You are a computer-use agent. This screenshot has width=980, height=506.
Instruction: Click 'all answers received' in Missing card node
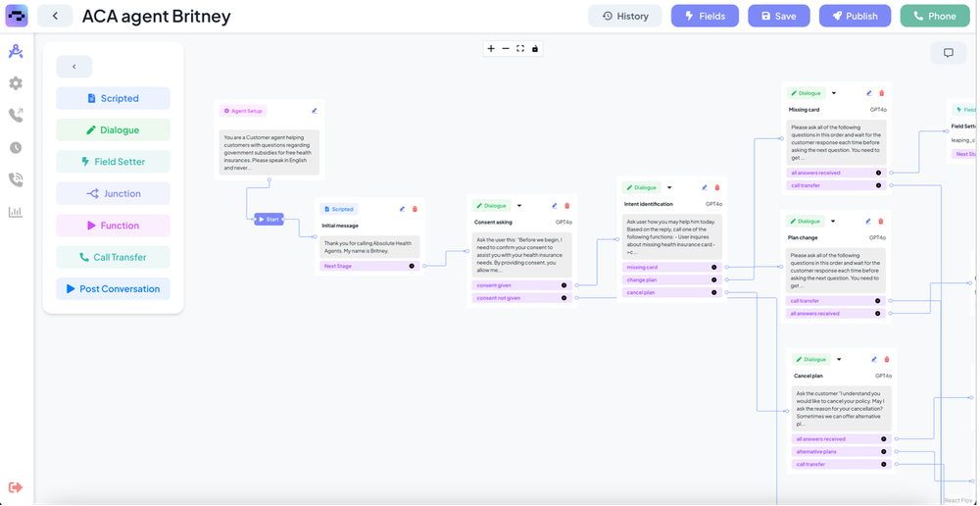(x=815, y=173)
